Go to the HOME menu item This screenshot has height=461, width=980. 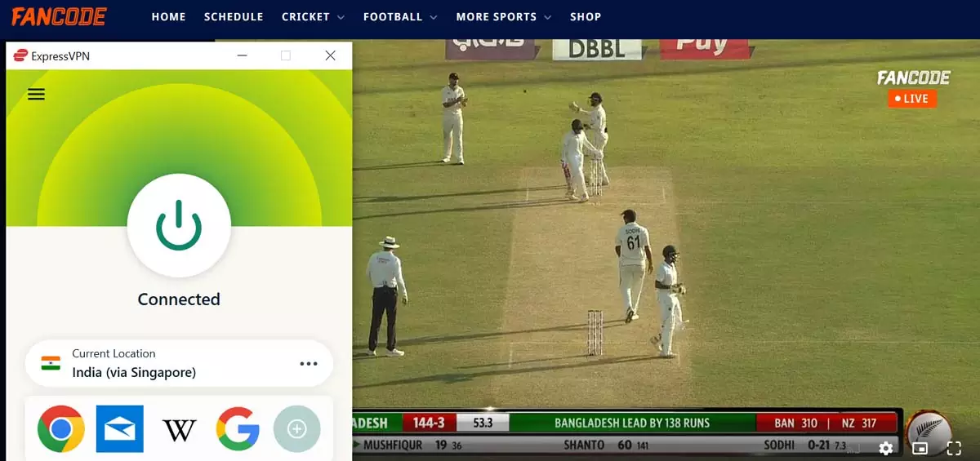169,16
